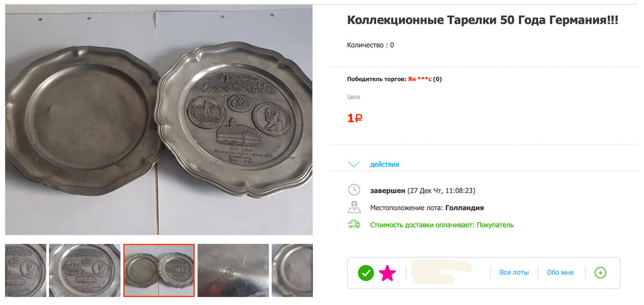Click Стоимость доставки оплачивает Покупатель text
The image size is (644, 305).
click(442, 225)
